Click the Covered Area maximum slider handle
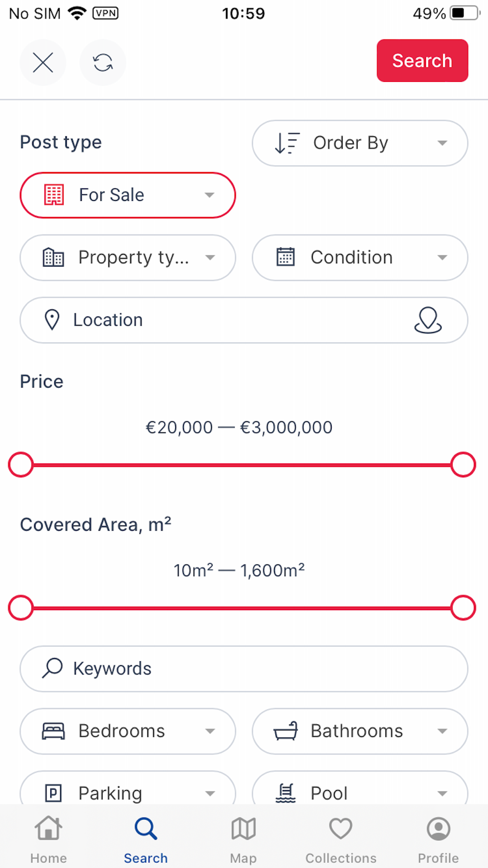Image resolution: width=488 pixels, height=868 pixels. pos(463,608)
